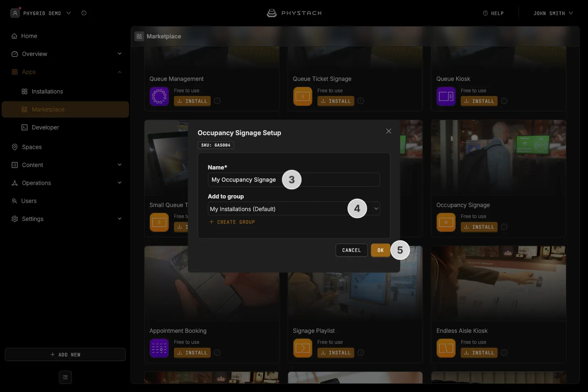Open the Add to group dropdown
Screen dimensions: 588x392
point(294,209)
